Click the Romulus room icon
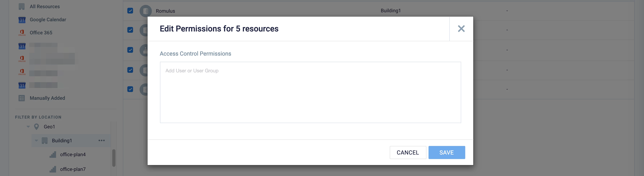 [145, 11]
